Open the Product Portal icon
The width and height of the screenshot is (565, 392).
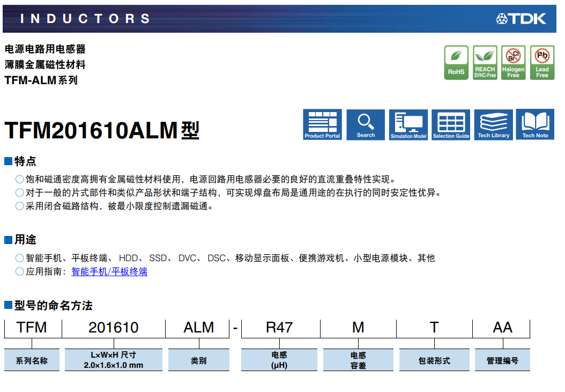[322, 124]
